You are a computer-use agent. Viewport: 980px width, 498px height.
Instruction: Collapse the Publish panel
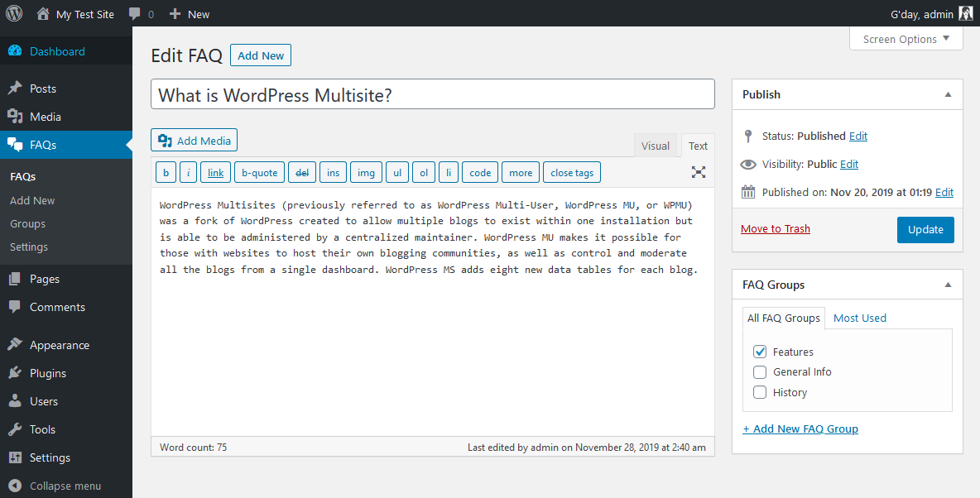[x=948, y=94]
